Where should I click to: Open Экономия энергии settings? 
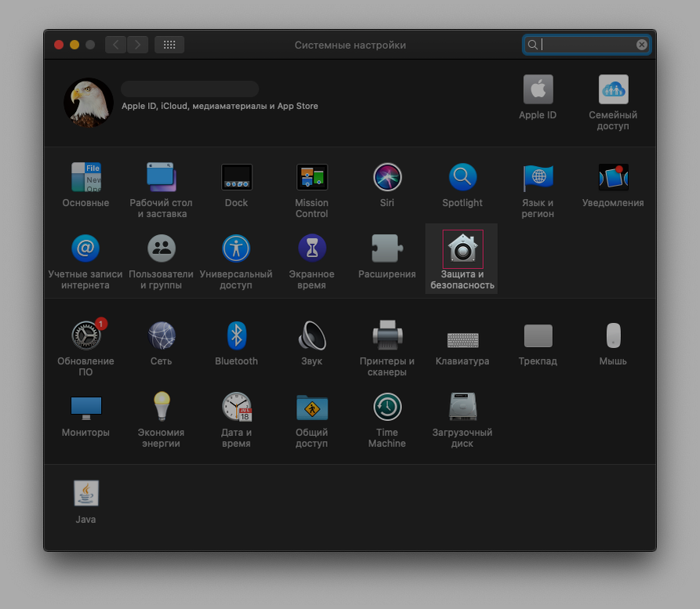(161, 406)
